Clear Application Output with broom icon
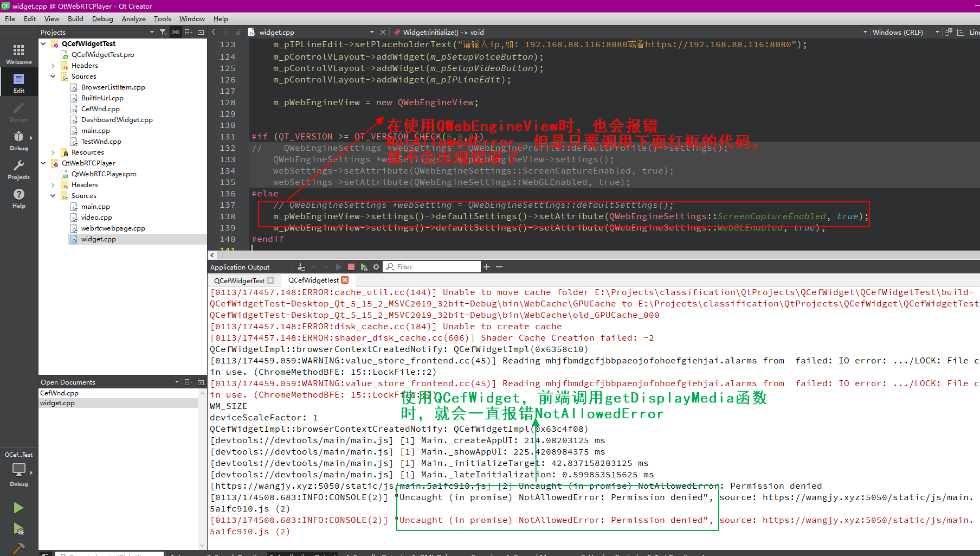This screenshot has height=556, width=980. (x=301, y=267)
